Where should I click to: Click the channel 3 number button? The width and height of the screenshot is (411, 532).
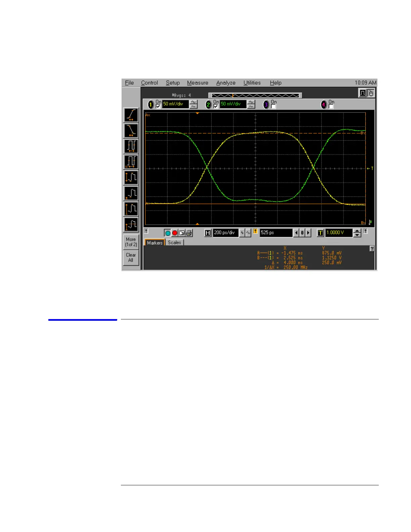click(266, 105)
